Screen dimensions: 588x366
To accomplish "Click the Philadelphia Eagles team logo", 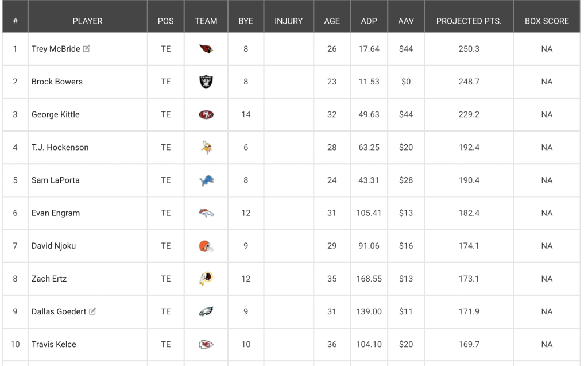I will (x=206, y=311).
